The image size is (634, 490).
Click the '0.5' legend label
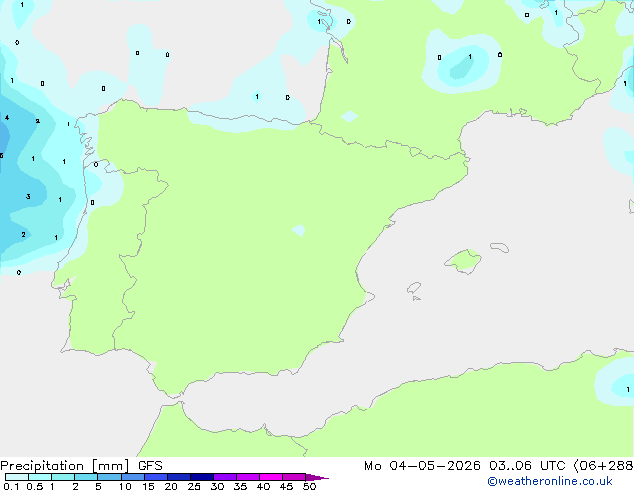tap(35, 486)
